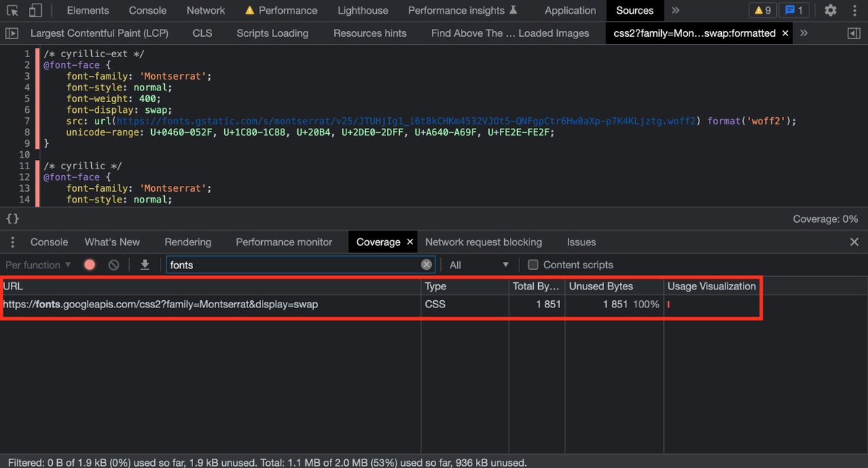The image size is (868, 468).
Task: Show more open file tabs chevron
Action: click(x=804, y=33)
